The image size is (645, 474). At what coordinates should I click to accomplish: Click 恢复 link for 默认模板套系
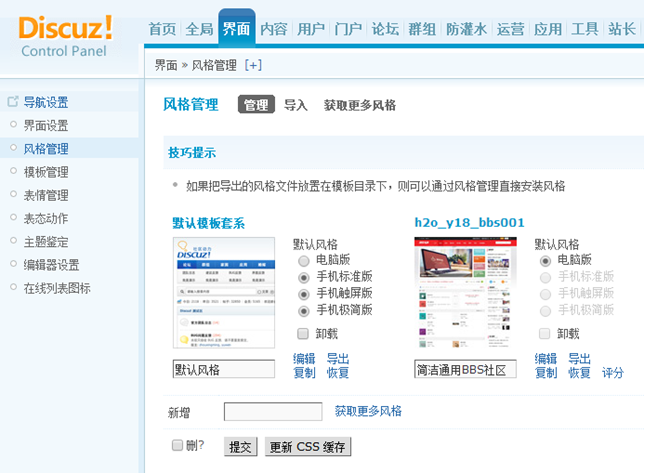(x=338, y=373)
